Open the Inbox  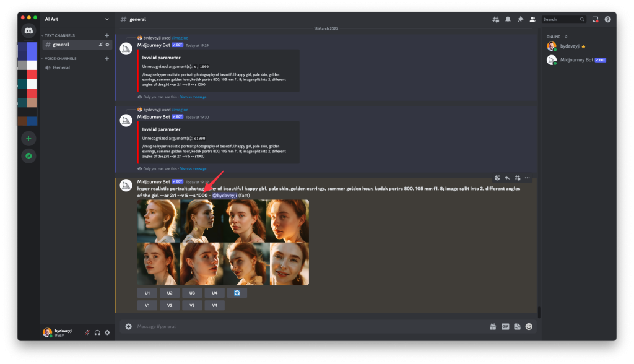pyautogui.click(x=595, y=19)
